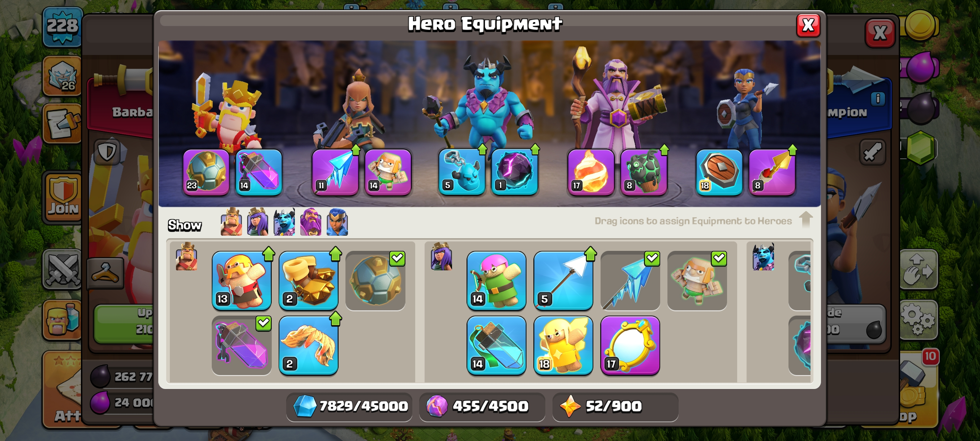Select the level 2 Vampstache equipment

309,346
